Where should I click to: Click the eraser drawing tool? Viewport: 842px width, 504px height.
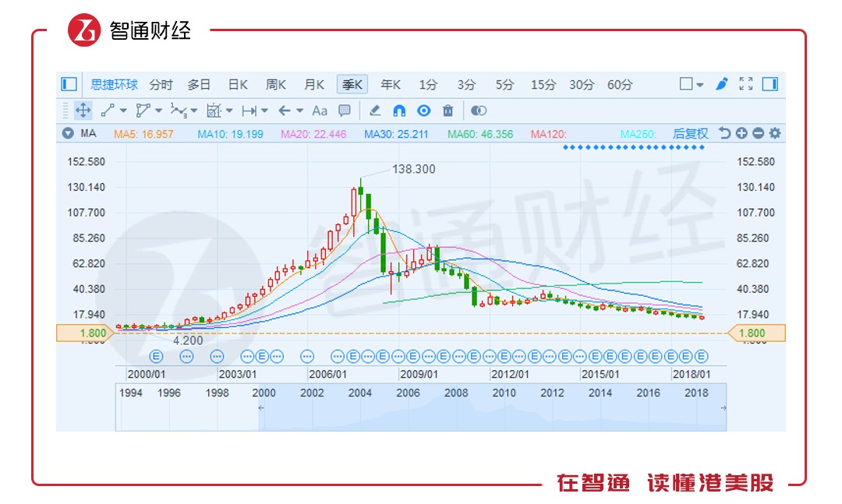pos(375,111)
